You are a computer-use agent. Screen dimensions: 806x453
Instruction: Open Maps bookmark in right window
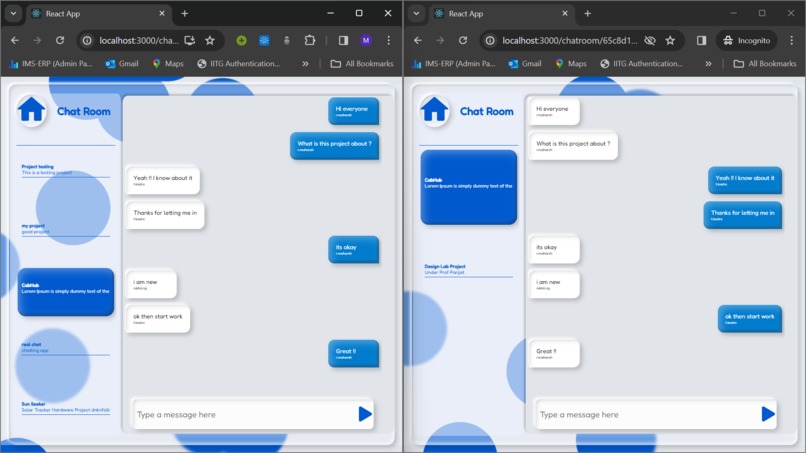[571, 64]
